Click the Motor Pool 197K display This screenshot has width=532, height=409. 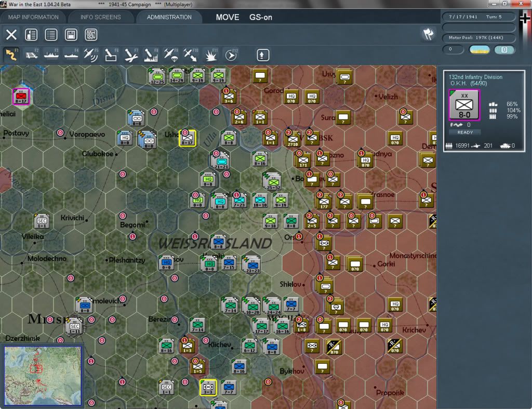(478, 37)
